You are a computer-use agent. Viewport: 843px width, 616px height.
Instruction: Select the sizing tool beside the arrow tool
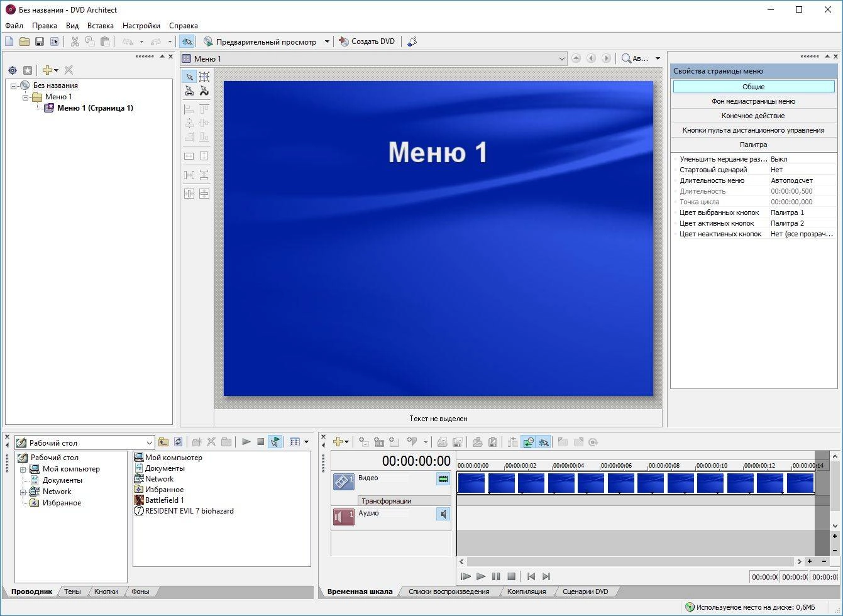point(204,77)
